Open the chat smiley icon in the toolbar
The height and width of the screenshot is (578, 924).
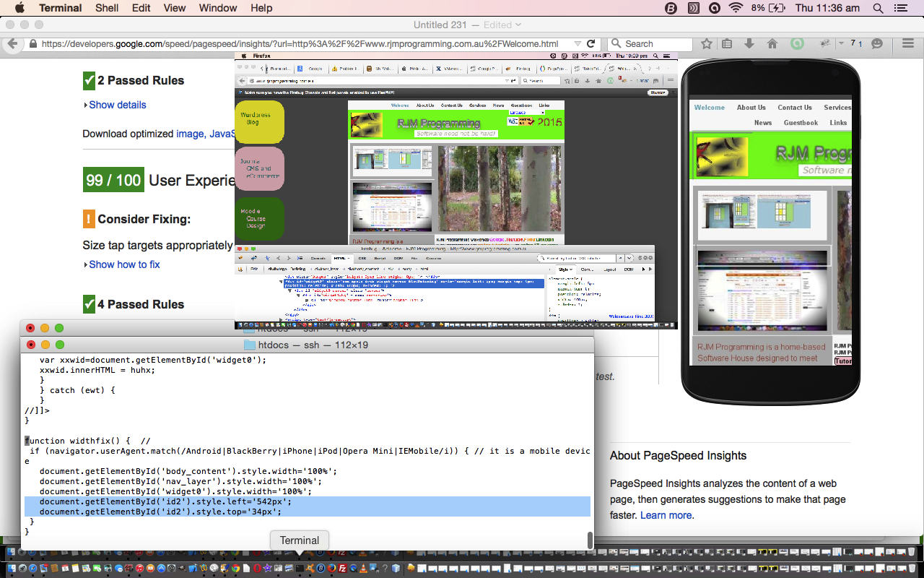point(877,44)
